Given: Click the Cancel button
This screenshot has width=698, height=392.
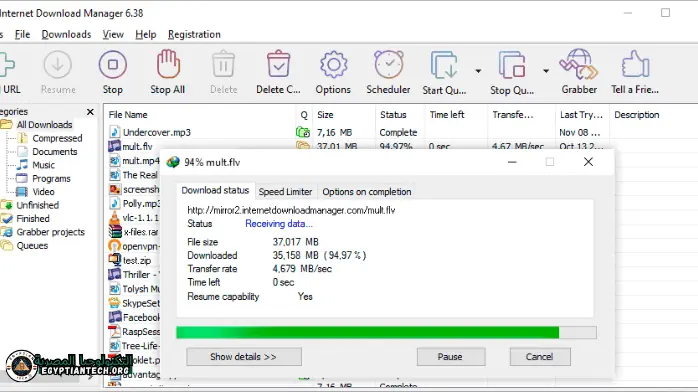Looking at the screenshot, I should click(540, 357).
